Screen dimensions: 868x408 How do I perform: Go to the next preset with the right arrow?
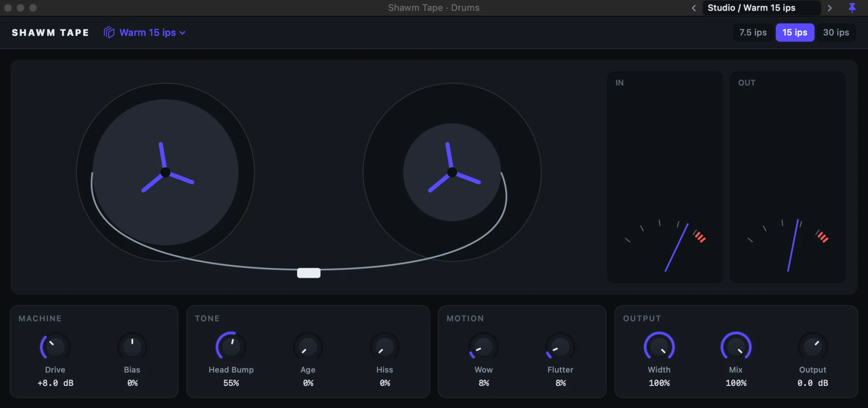829,8
